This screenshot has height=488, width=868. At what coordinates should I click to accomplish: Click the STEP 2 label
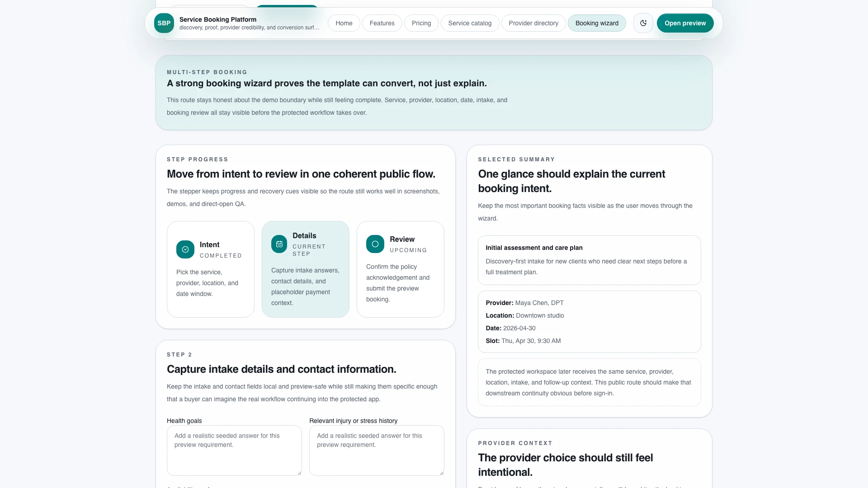point(179,355)
